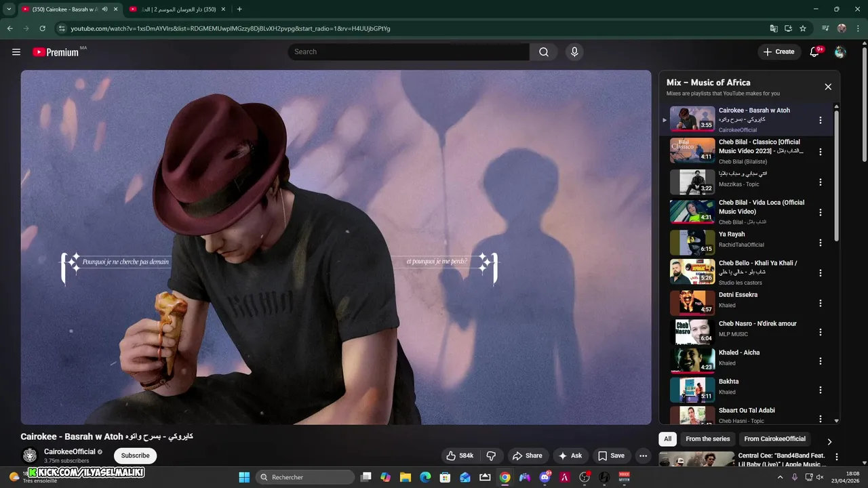Open options for Khaled - Aicha item
This screenshot has width=868, height=488.
(x=820, y=361)
